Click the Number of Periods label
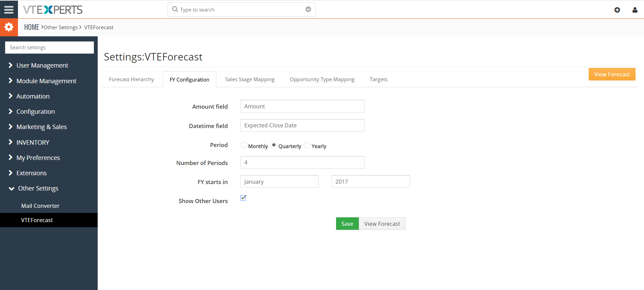 (202, 163)
